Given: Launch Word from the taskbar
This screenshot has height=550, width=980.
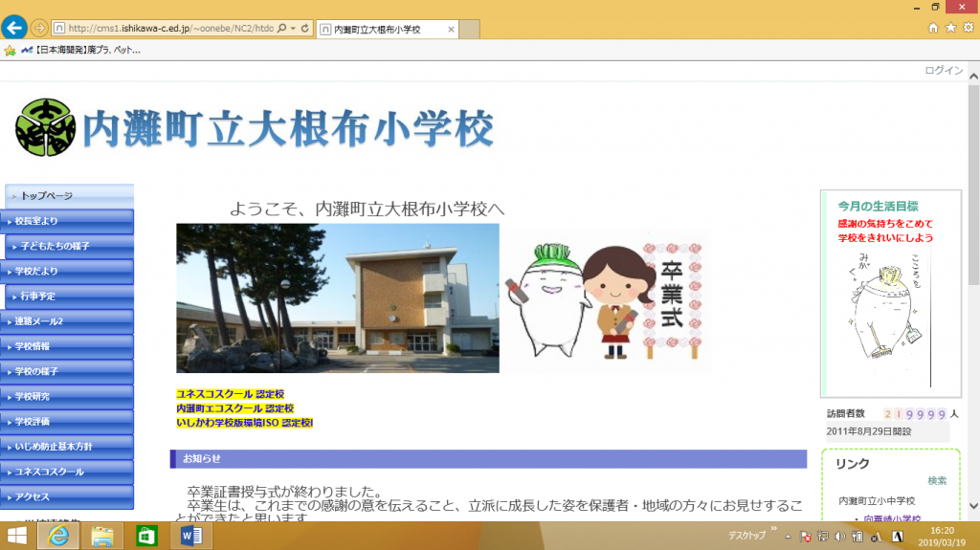Looking at the screenshot, I should (x=189, y=536).
